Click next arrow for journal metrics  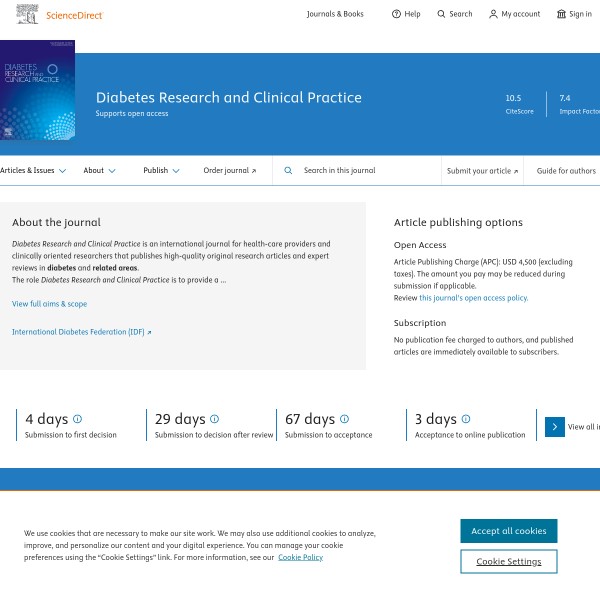tap(555, 427)
